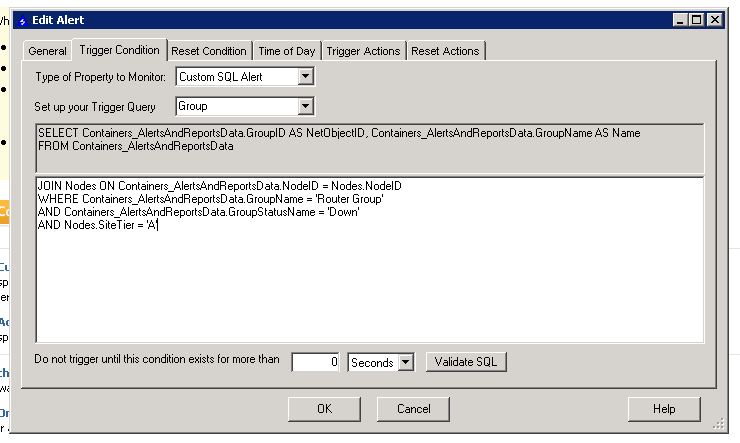This screenshot has width=740, height=443.
Task: Click the "GroupStatusName = 'Down'" query line
Action: click(199, 212)
